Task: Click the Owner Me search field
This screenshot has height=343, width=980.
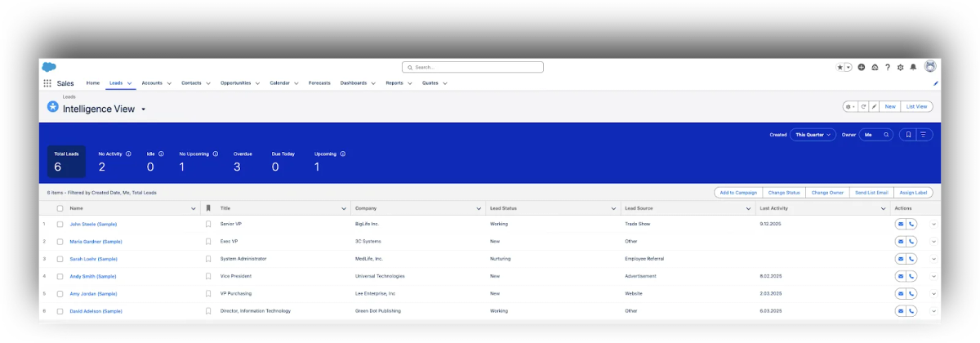Action: 876,134
